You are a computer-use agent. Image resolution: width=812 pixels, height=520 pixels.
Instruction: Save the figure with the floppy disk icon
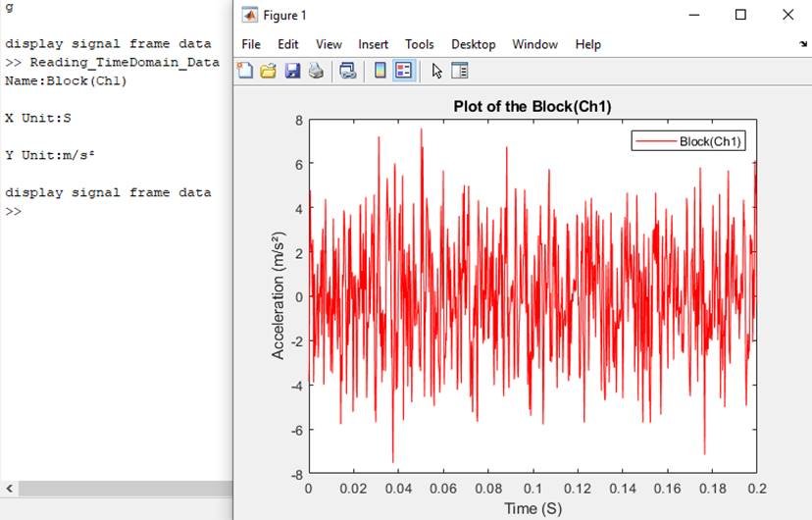(x=292, y=71)
